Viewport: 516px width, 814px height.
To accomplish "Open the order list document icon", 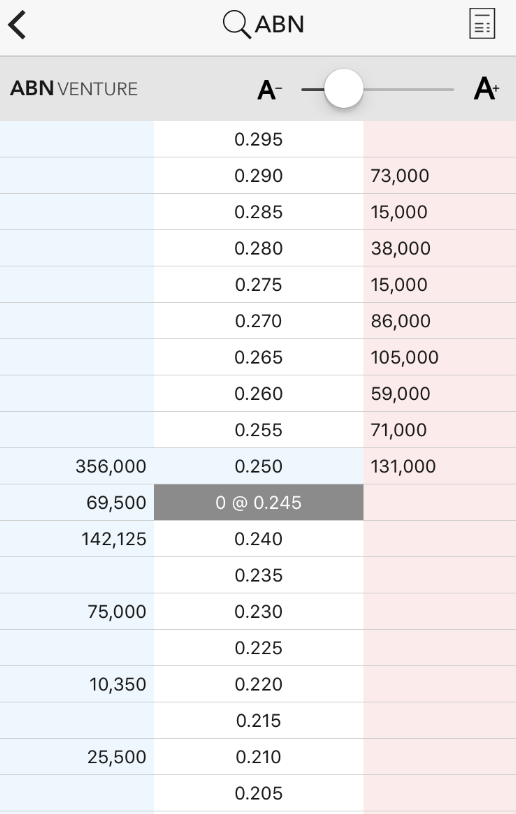I will 482,24.
